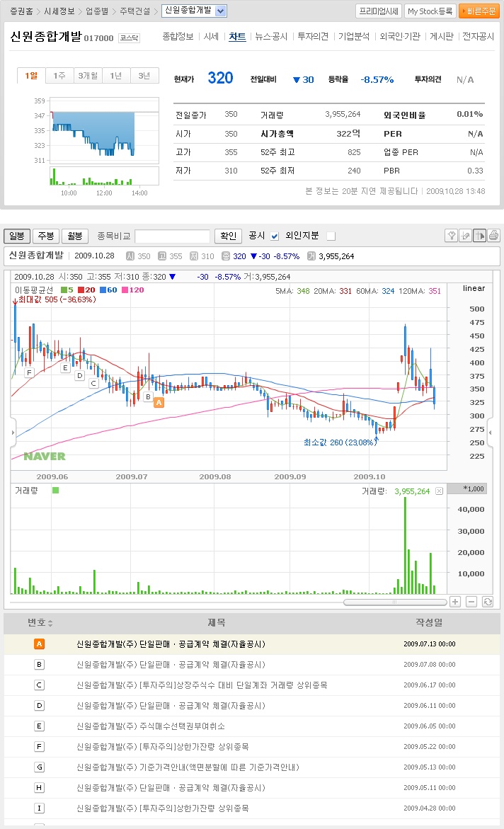Enable the 외인지분 checkbox
This screenshot has width=504, height=829.
331,236
